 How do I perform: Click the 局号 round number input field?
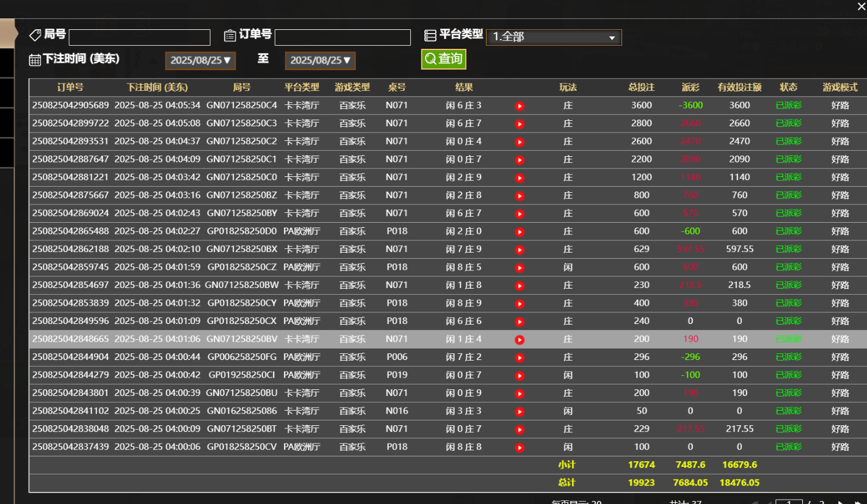pos(139,37)
